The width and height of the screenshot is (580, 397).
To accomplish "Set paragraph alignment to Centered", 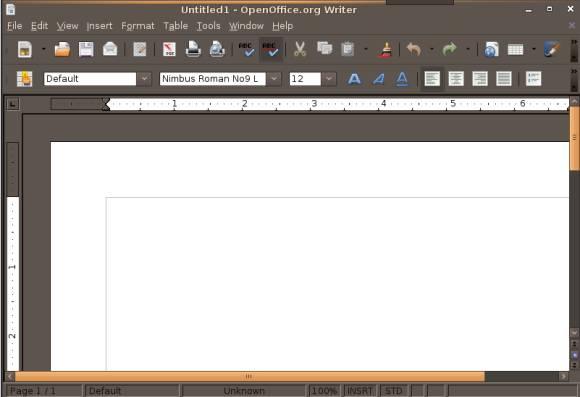I will 456,79.
